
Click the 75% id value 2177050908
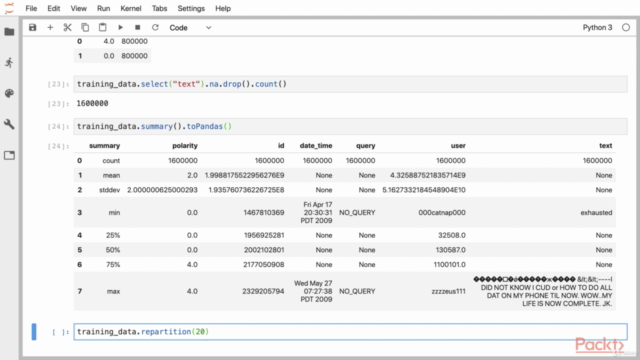(264, 264)
